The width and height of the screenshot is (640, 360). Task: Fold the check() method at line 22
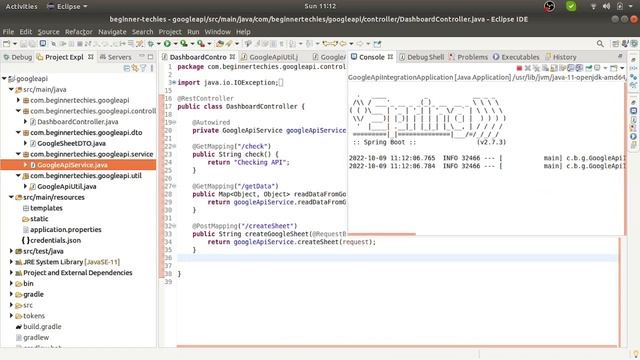coord(175,146)
